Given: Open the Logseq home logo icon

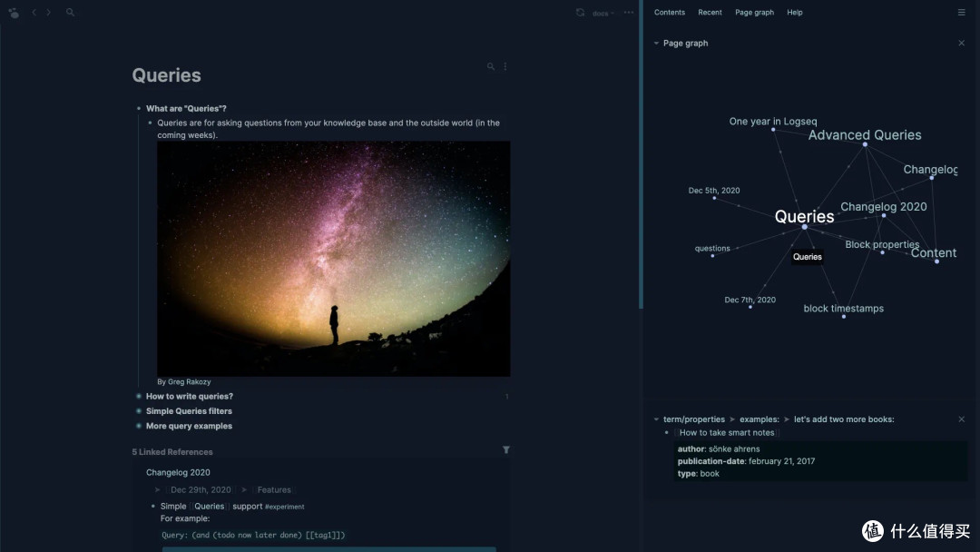Looking at the screenshot, I should [14, 13].
